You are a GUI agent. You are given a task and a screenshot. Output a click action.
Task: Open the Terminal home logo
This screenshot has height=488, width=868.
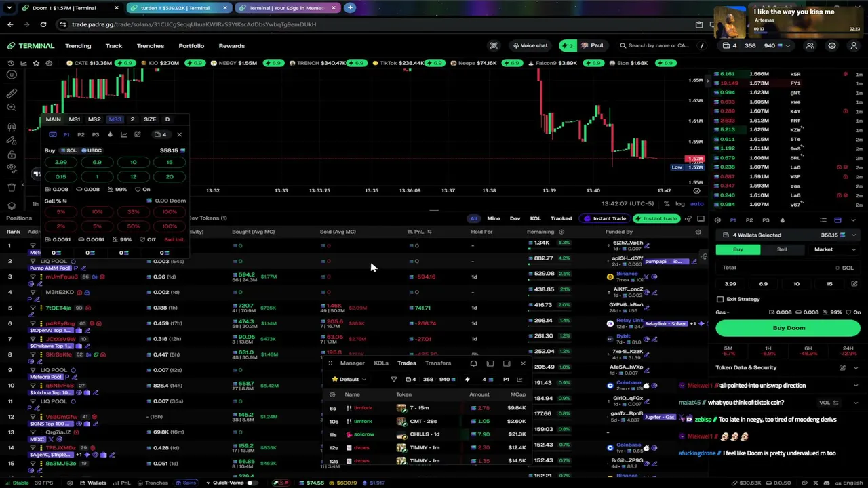(31, 46)
